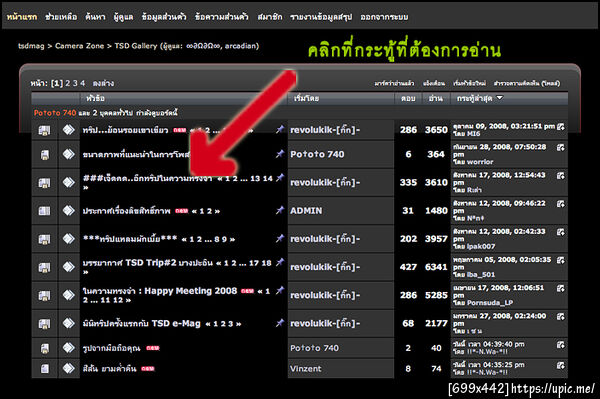Screen dimensions: 600x399
Task: Go to page 4 of the board
Action: [x=82, y=83]
